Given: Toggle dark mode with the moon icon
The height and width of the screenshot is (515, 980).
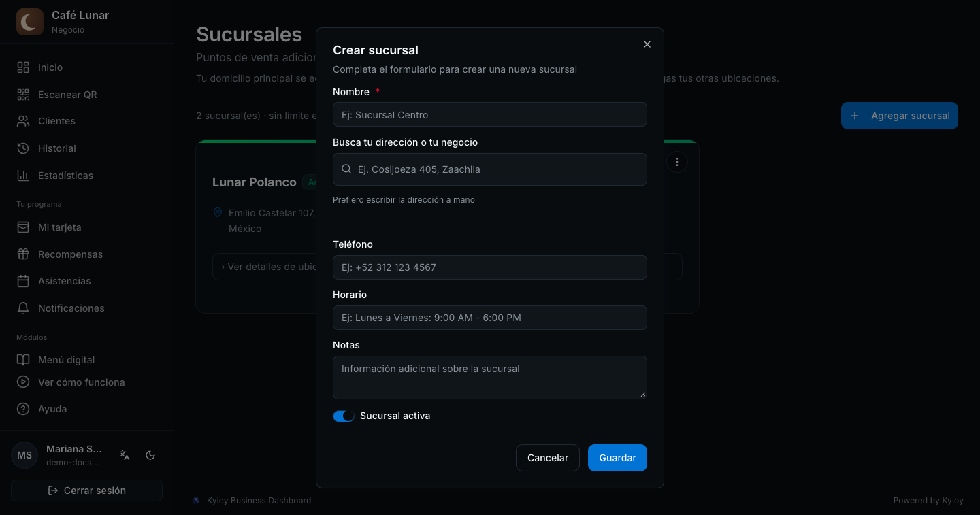Looking at the screenshot, I should point(151,455).
